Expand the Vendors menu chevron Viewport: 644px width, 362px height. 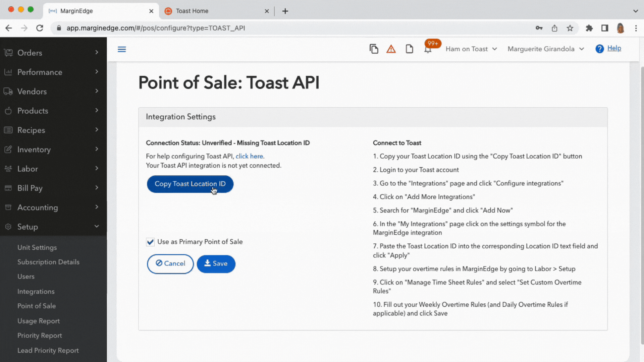[x=97, y=91]
